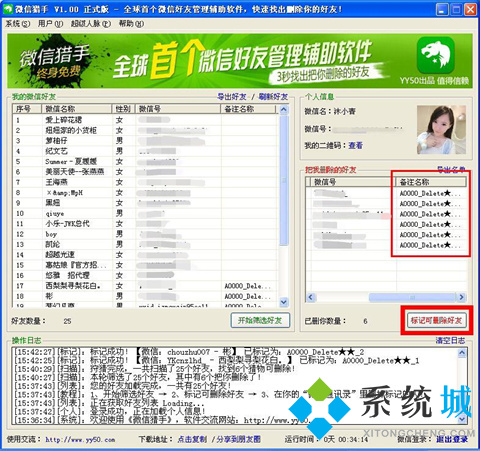
Task: Select friend row 王海燕
Action: (x=145, y=182)
